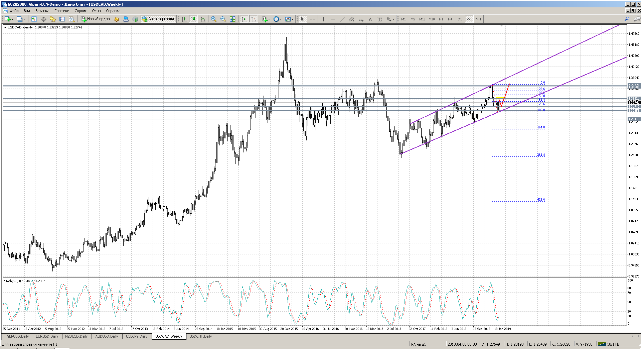The height and width of the screenshot is (349, 644).
Task: Expand the templates dropdown arrow
Action: click(x=293, y=19)
